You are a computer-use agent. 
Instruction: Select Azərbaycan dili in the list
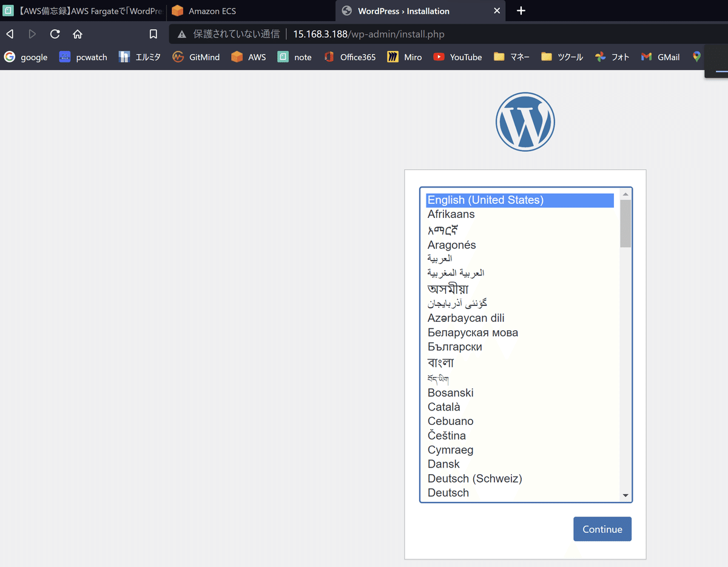point(520,318)
